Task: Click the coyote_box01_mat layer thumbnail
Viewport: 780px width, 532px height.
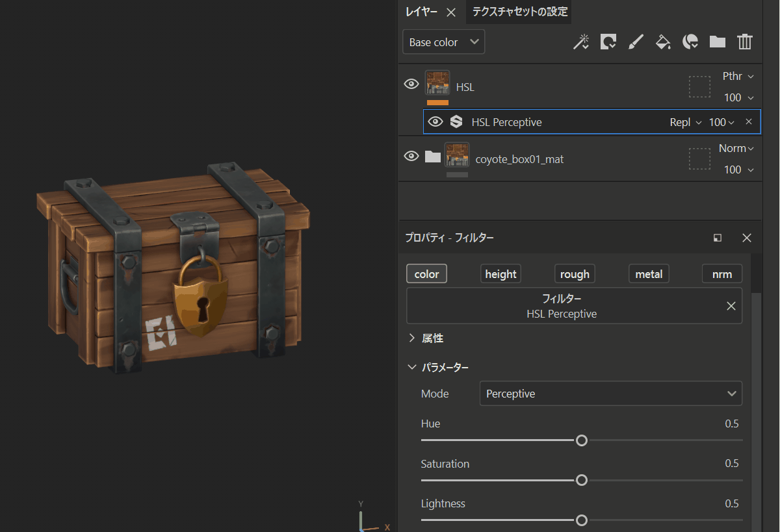Action: click(x=457, y=155)
